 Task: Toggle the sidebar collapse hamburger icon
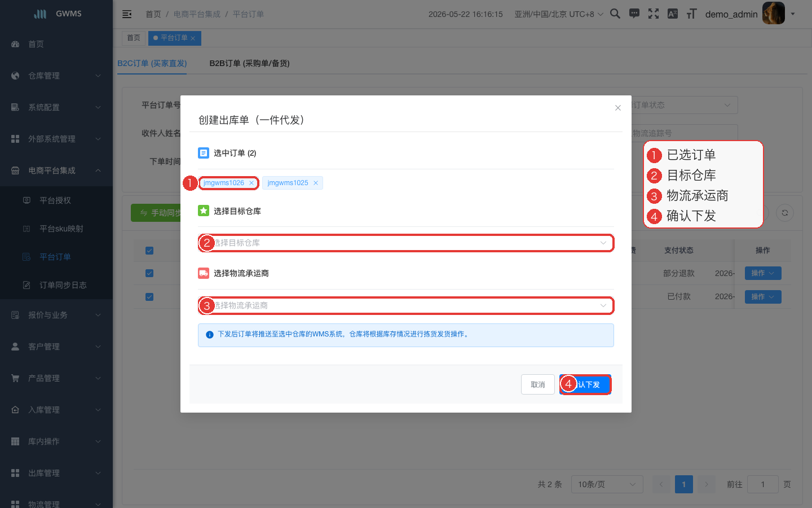[x=127, y=14]
